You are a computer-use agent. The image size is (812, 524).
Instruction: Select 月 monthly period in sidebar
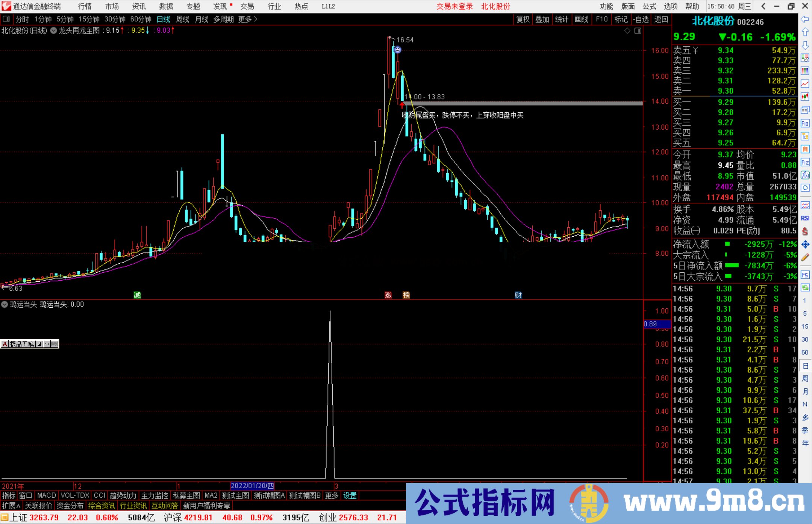pyautogui.click(x=805, y=391)
